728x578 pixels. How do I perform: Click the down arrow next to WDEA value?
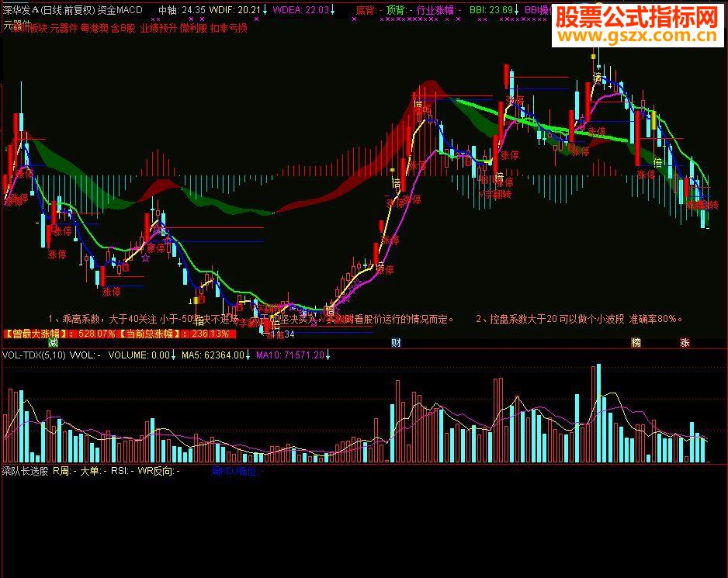click(333, 10)
